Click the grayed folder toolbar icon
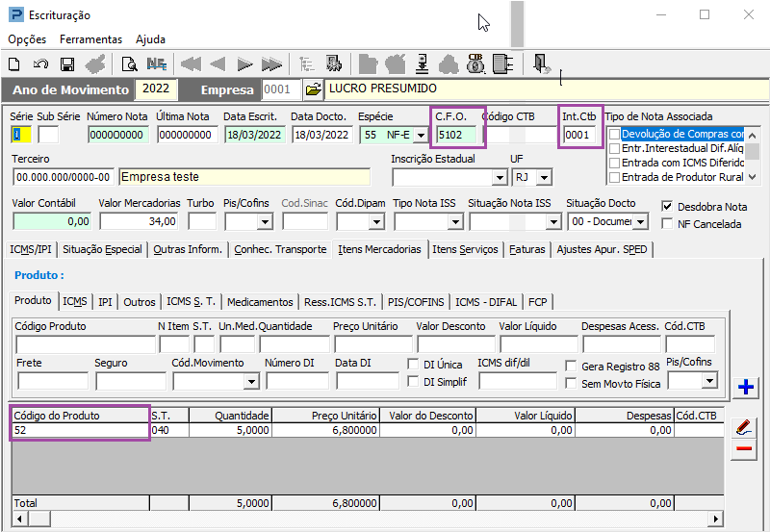 tap(368, 63)
